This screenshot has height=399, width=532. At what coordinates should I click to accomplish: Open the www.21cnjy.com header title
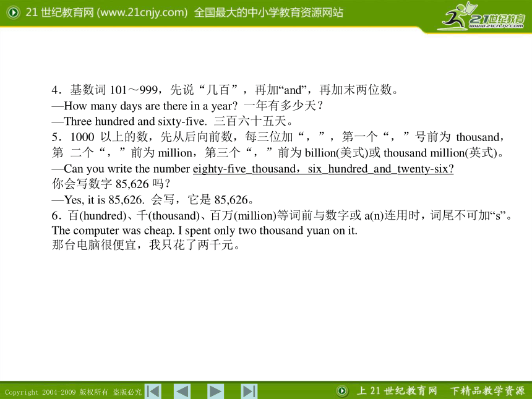[184, 13]
